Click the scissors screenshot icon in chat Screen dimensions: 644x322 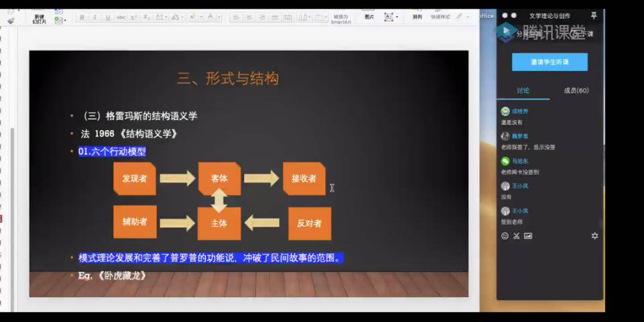click(x=517, y=235)
